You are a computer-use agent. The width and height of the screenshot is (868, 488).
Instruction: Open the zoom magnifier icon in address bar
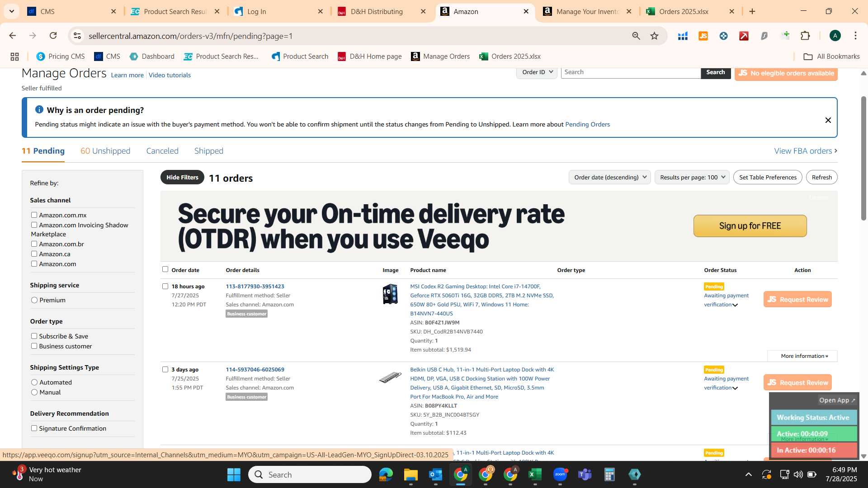point(636,36)
